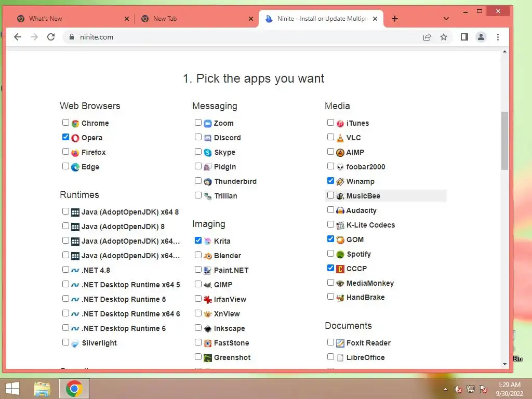
Task: Click the Inkscape icon
Action: click(208, 329)
